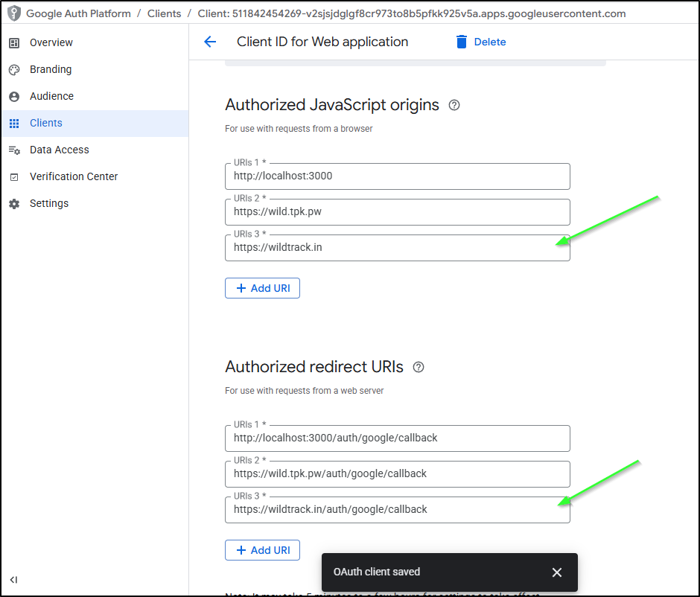Click the Audience person icon
700x597 pixels.
click(x=14, y=97)
